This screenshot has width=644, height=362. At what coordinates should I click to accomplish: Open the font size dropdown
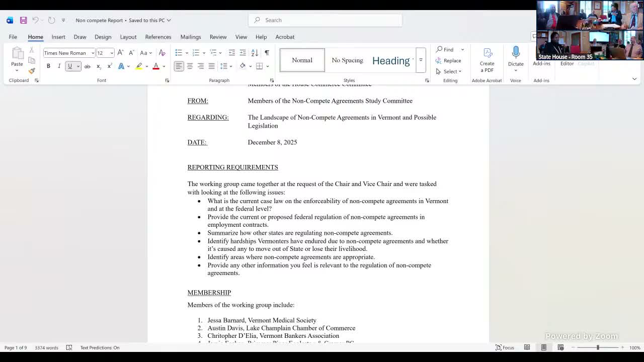tap(112, 53)
